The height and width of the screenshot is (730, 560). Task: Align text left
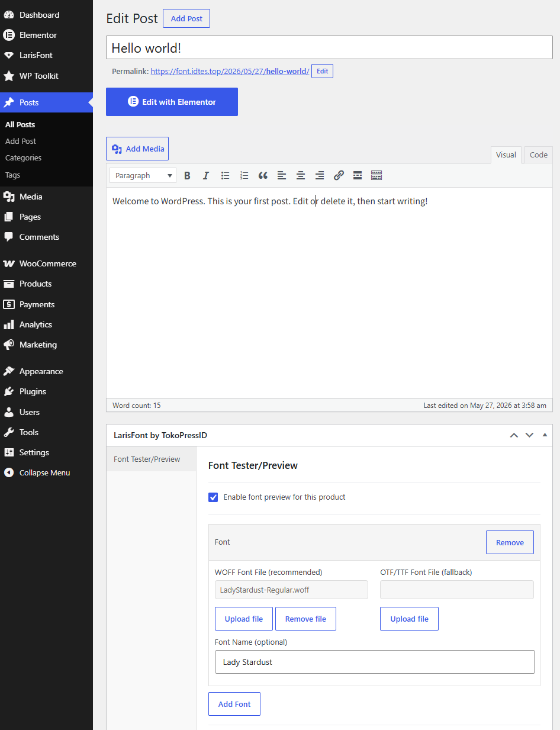coord(282,175)
